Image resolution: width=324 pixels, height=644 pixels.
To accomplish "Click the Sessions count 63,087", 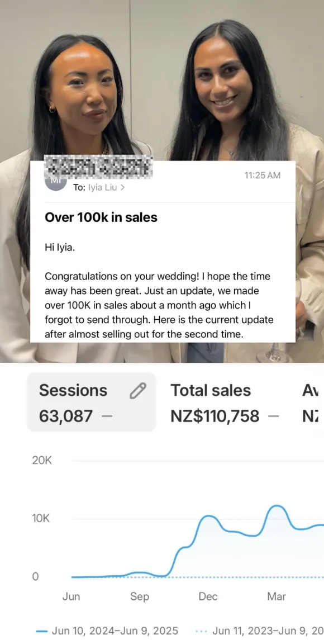I will pos(66,416).
